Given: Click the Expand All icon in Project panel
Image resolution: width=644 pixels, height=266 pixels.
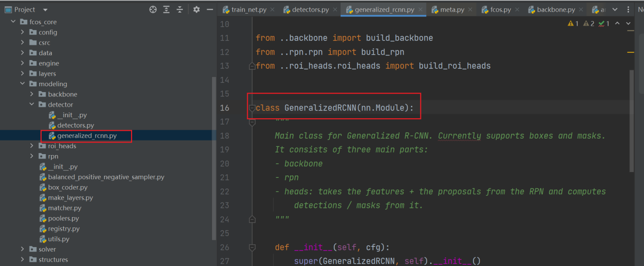Looking at the screenshot, I should point(166,9).
